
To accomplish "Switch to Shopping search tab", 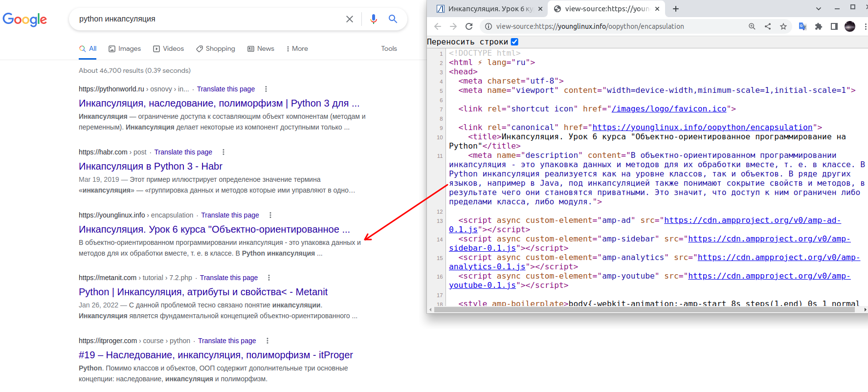I will (x=216, y=48).
